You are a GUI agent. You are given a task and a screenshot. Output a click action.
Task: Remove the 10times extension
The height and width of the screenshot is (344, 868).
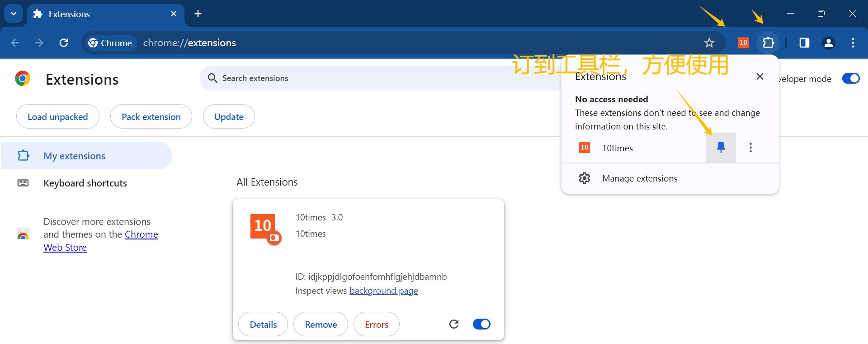[321, 325]
